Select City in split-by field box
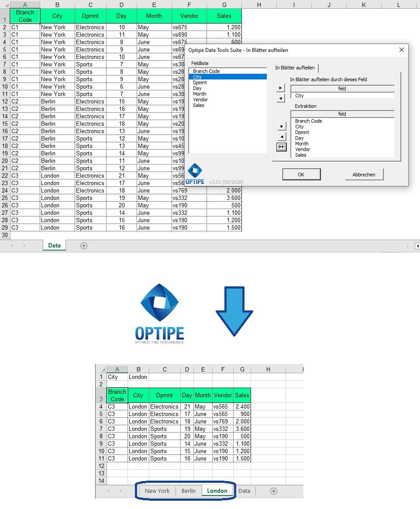The image size is (420, 509). tap(342, 96)
